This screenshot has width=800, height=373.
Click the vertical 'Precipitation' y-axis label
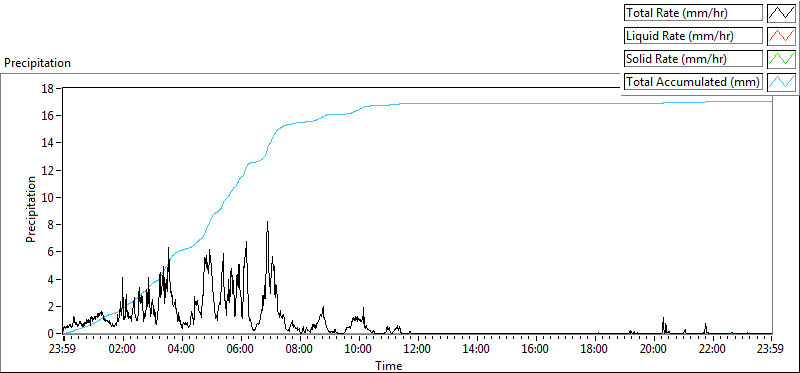(x=31, y=210)
